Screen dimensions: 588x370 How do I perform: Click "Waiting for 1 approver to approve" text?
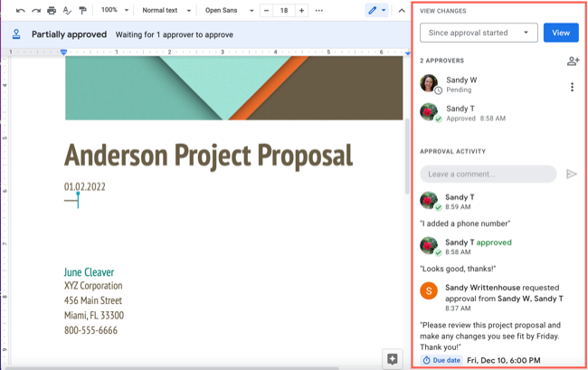click(175, 35)
